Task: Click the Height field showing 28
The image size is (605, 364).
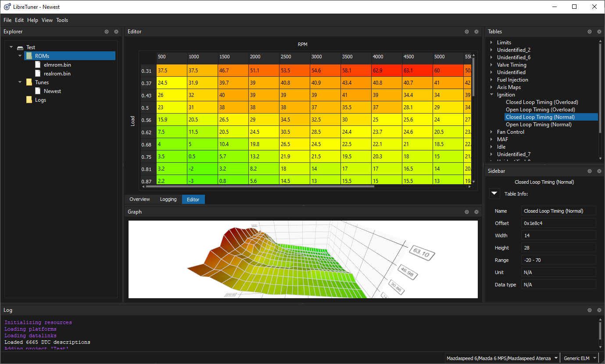Action: [558, 248]
